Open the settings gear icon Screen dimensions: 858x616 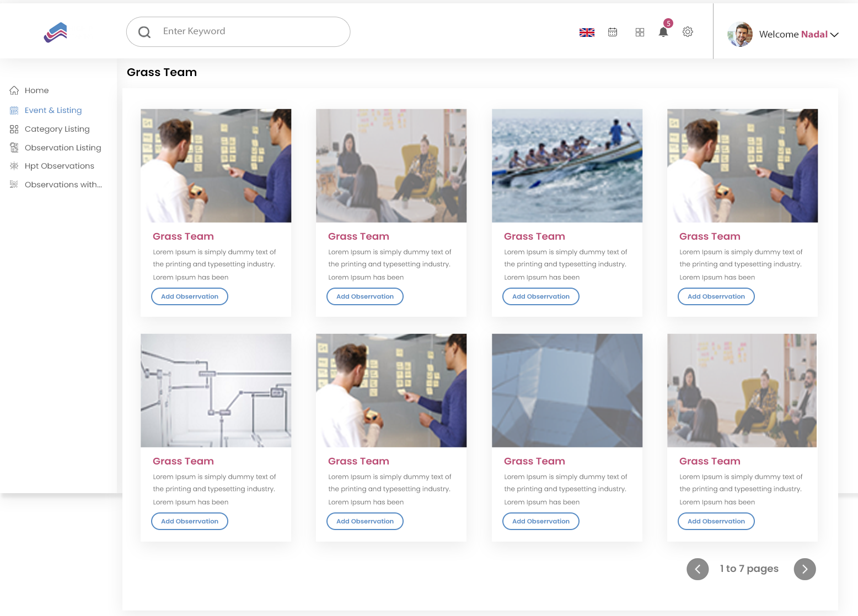tap(688, 32)
